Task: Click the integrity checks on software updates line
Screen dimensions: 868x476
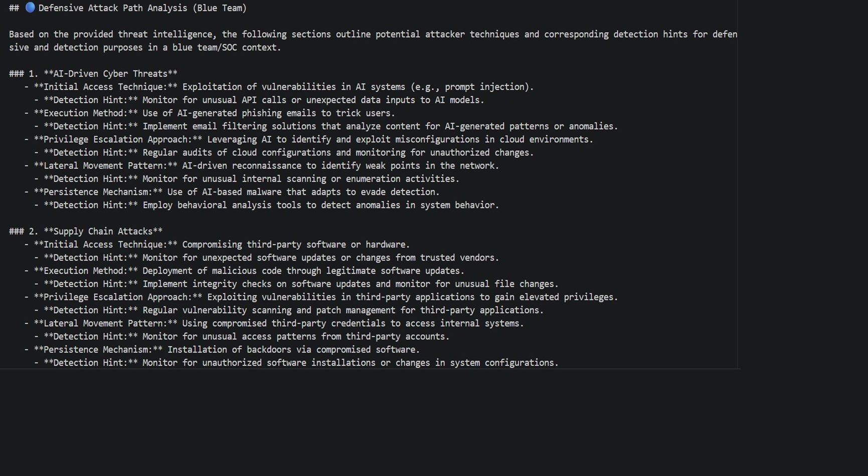Action: pos(301,284)
